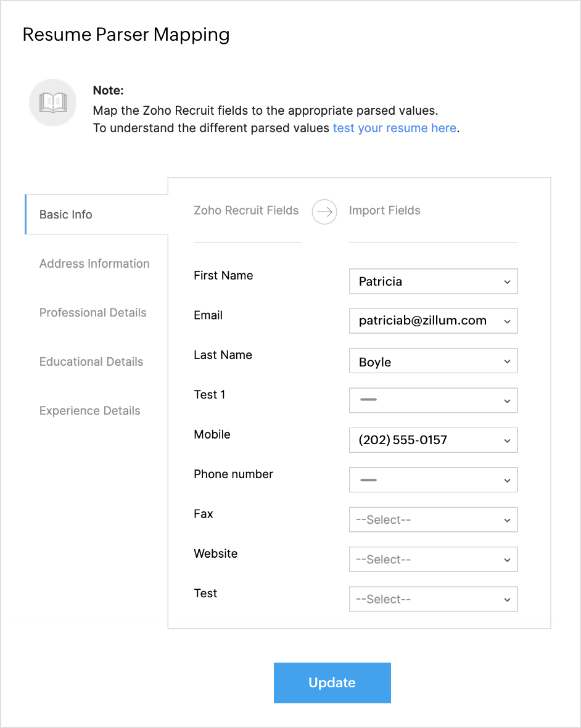Image resolution: width=581 pixels, height=728 pixels.
Task: Switch to the Basic Info tab
Action: [66, 215]
